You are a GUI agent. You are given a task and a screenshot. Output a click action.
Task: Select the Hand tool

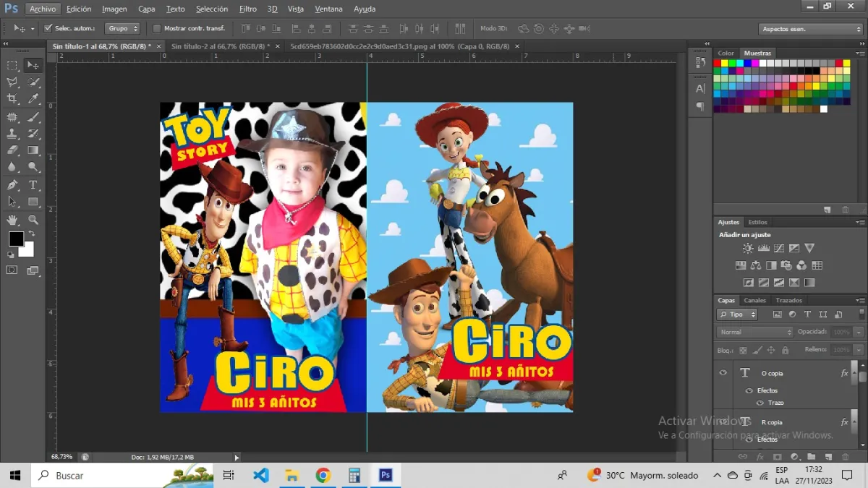12,220
